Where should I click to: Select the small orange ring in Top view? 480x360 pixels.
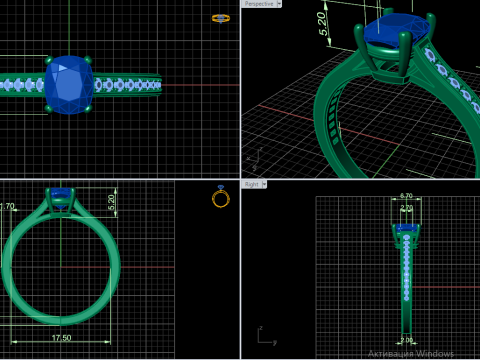[x=221, y=18]
